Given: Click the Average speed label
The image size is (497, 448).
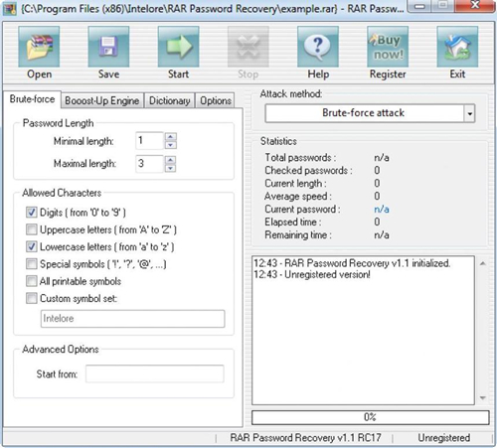Looking at the screenshot, I should tap(298, 196).
